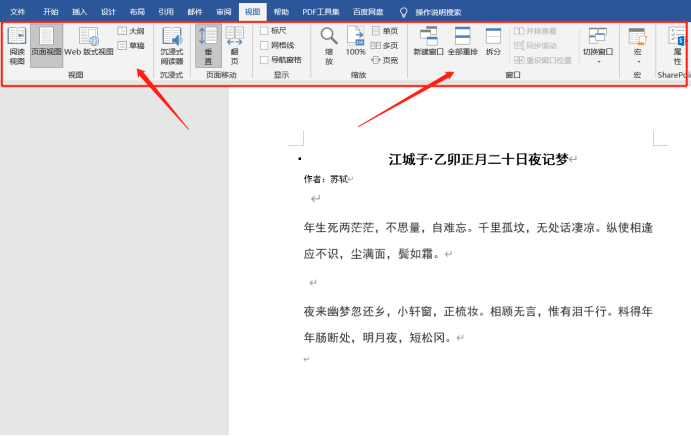Open the References tab (引用)
The width and height of the screenshot is (691, 436).
point(166,12)
